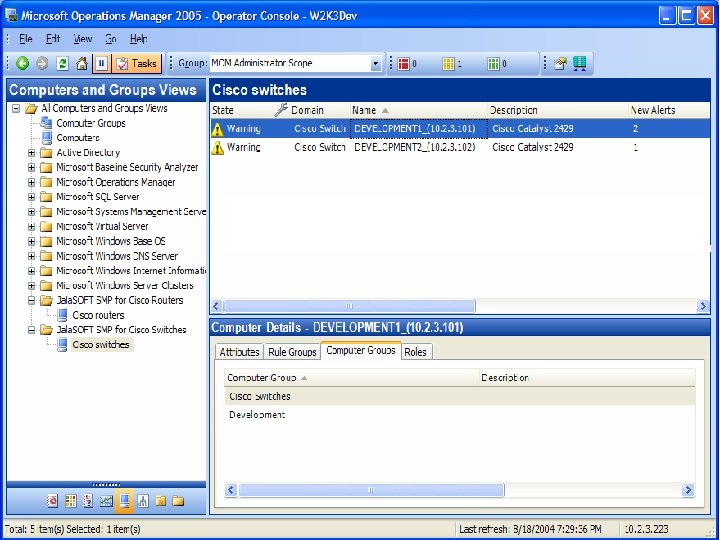Screen dimensions: 720x540
Task: Toggle the Pause button in toolbar
Action: [x=101, y=63]
